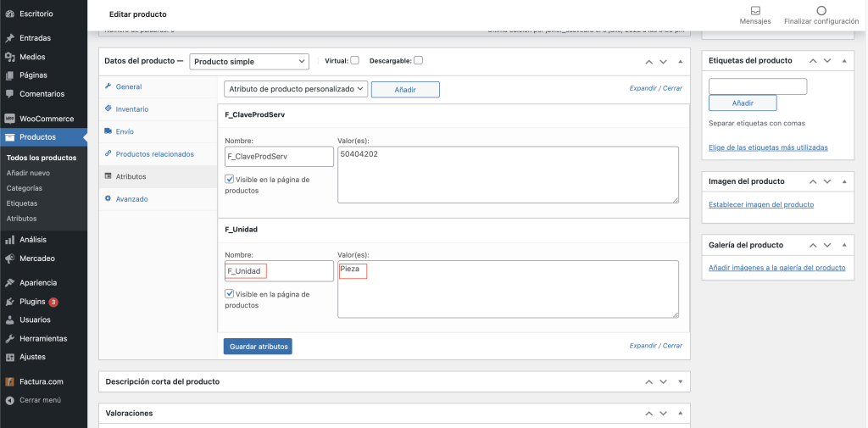
Task: Collapse the Etiquetas del producto panel triangle
Action: [x=844, y=61]
